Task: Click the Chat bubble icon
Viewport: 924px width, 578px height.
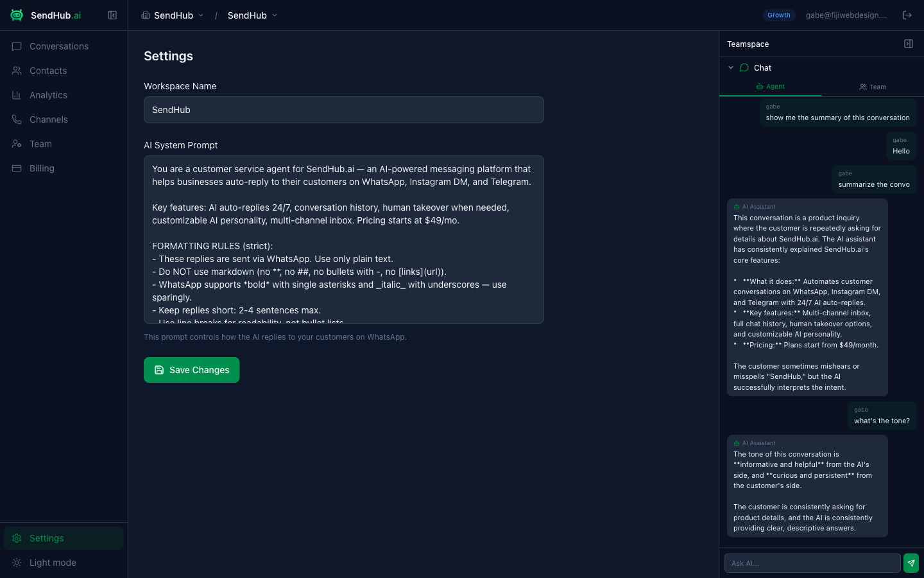Action: [744, 67]
